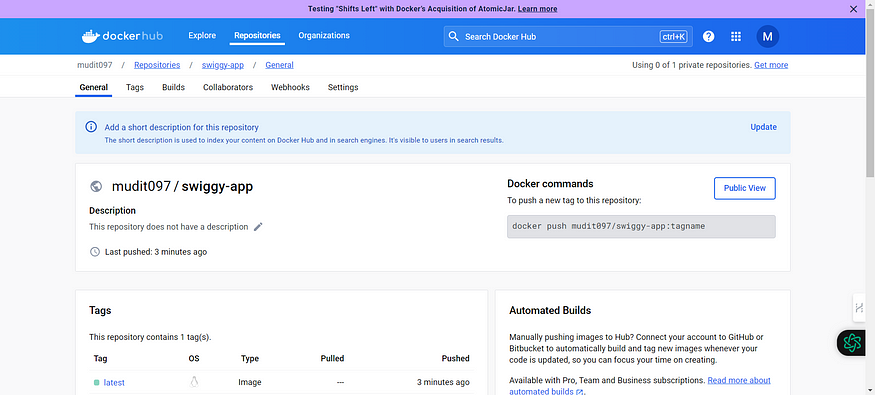875x395 pixels.
Task: Click the clock icon beside Last pushed
Action: pyautogui.click(x=95, y=252)
